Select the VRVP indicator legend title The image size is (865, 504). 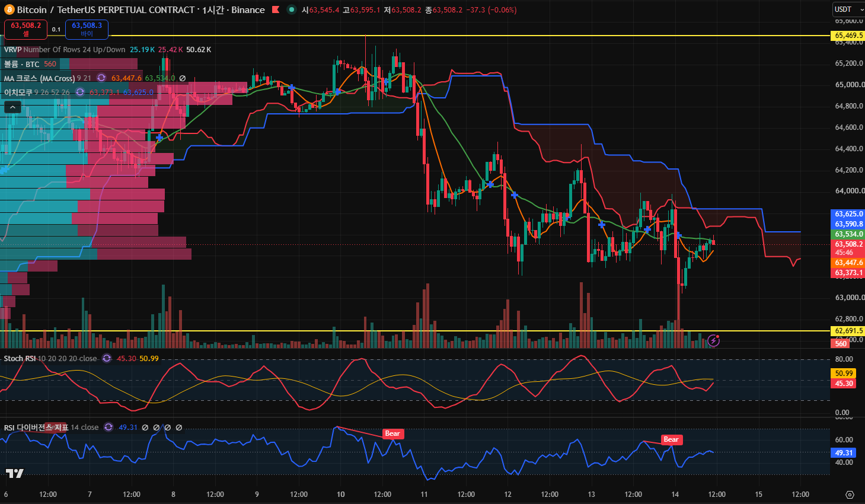click(12, 50)
